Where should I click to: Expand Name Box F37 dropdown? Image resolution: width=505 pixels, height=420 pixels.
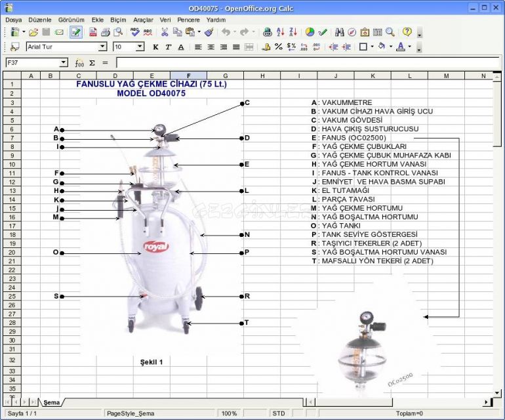click(x=64, y=62)
